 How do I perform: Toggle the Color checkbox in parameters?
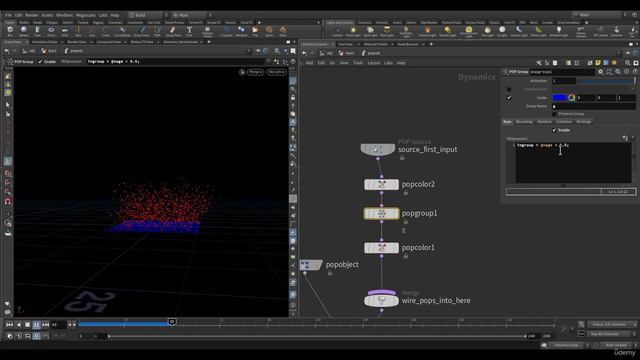(x=509, y=98)
